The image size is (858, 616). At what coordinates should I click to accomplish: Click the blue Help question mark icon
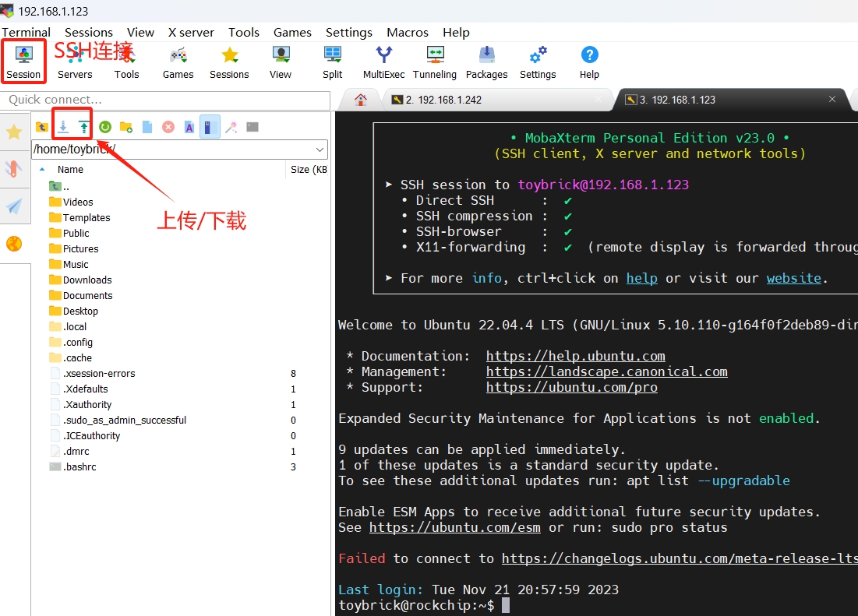[589, 55]
